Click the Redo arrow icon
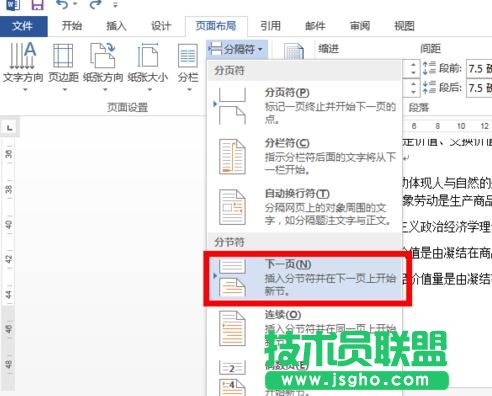The width and height of the screenshot is (492, 396). point(95,4)
